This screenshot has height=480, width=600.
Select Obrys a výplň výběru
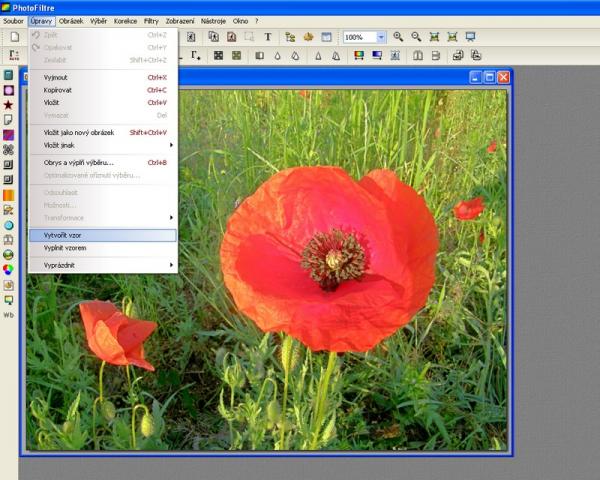coord(103,162)
